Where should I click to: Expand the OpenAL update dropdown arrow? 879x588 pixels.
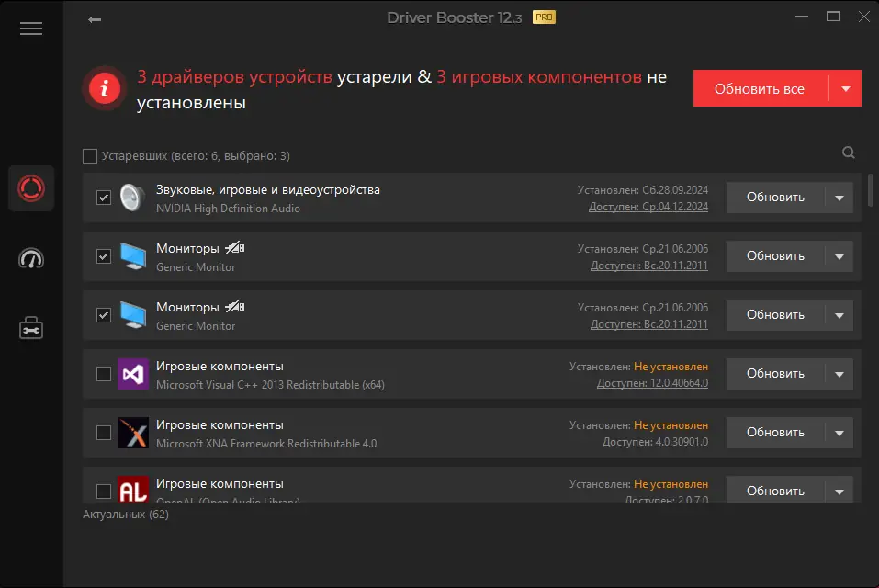pos(840,491)
